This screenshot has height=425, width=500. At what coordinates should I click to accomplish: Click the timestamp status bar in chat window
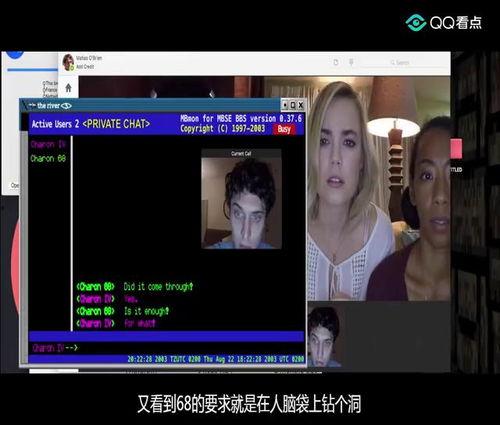216,359
